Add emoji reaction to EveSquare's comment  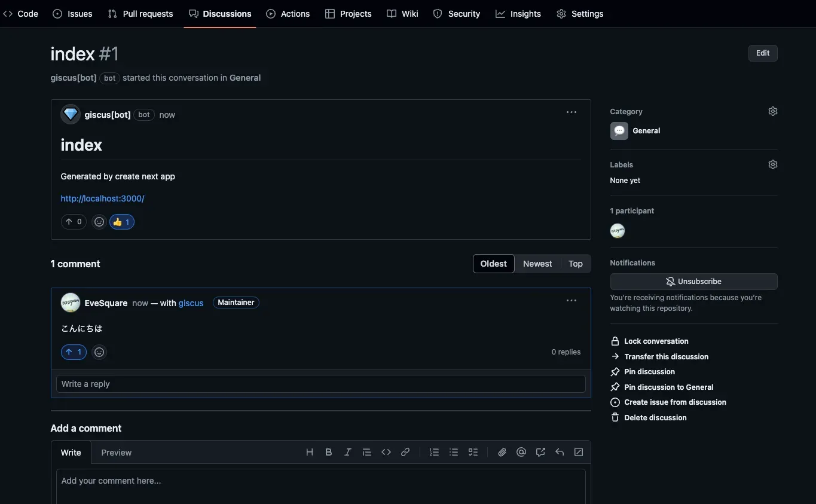point(99,352)
